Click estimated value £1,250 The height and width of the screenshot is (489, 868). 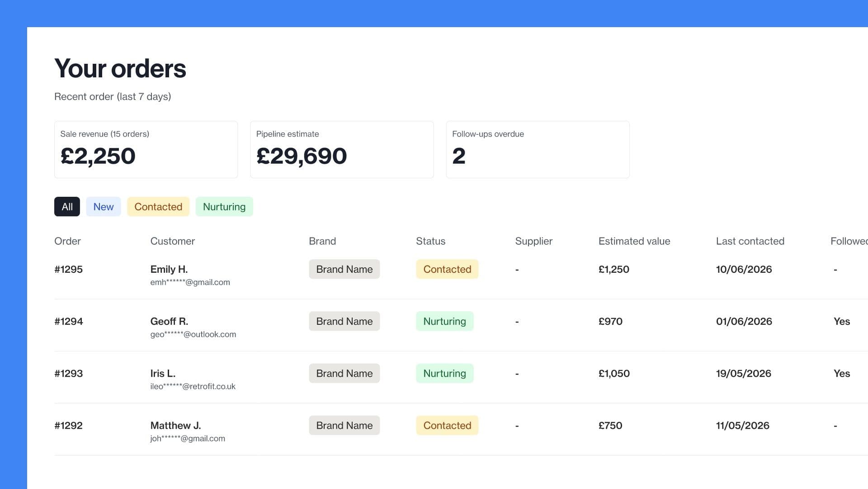(614, 269)
